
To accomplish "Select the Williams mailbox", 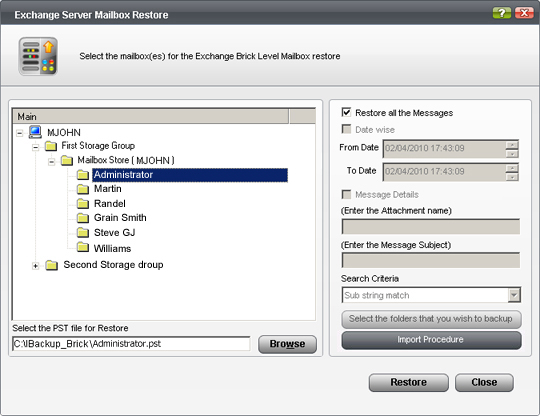I will point(113,248).
